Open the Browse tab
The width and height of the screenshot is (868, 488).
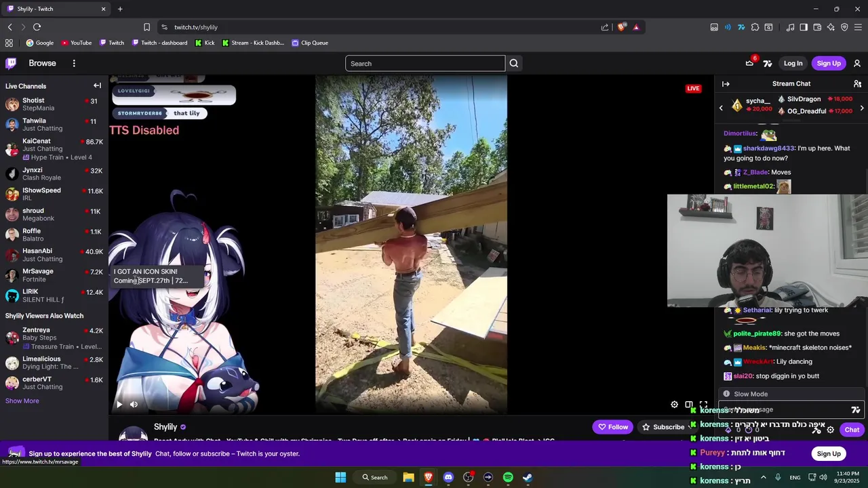pyautogui.click(x=42, y=63)
